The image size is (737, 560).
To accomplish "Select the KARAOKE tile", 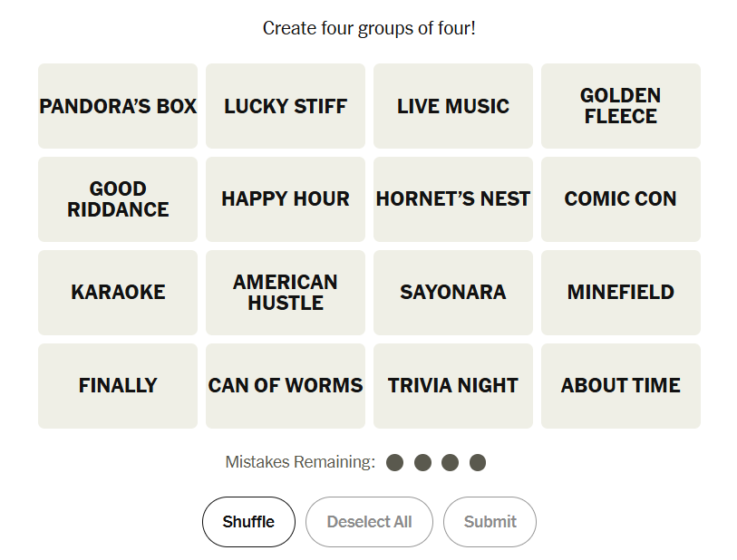I will click(x=118, y=293).
